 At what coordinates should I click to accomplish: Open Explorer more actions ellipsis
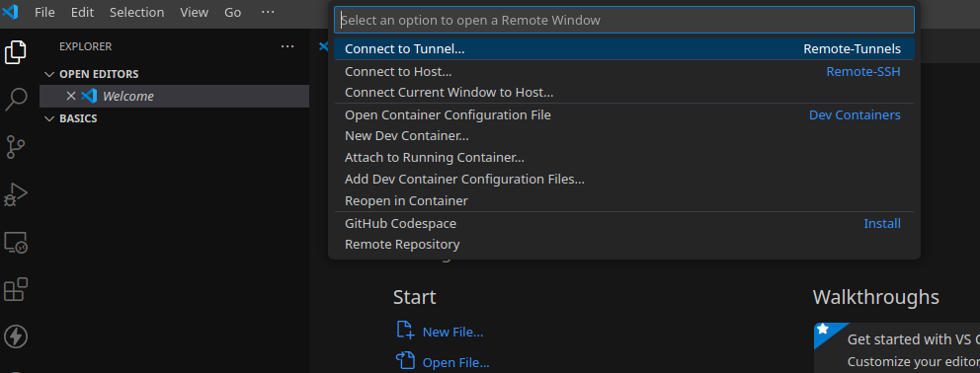point(286,46)
